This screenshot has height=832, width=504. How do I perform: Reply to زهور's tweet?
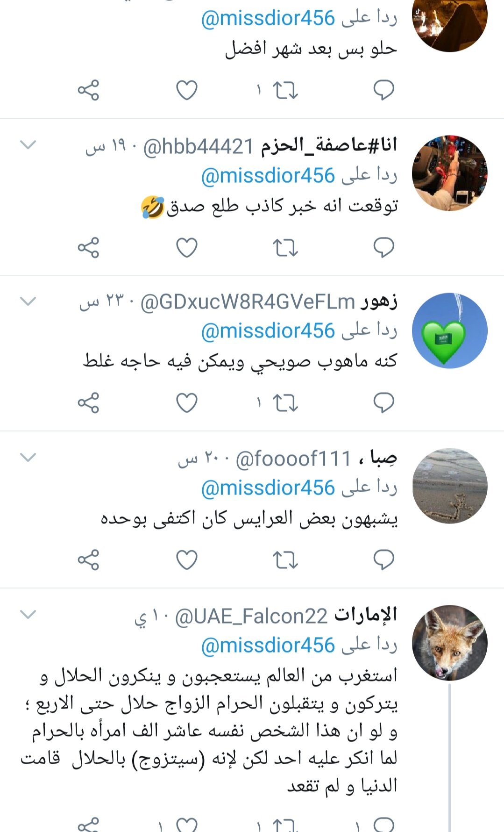(x=384, y=402)
